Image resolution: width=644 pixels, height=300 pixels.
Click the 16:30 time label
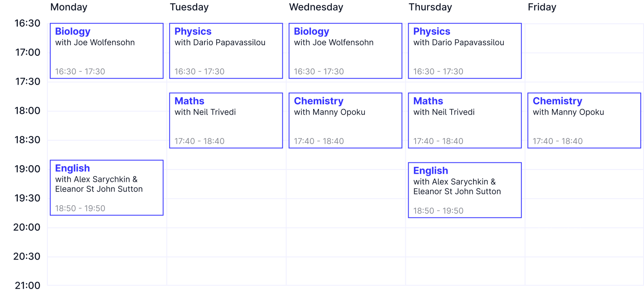tap(27, 23)
